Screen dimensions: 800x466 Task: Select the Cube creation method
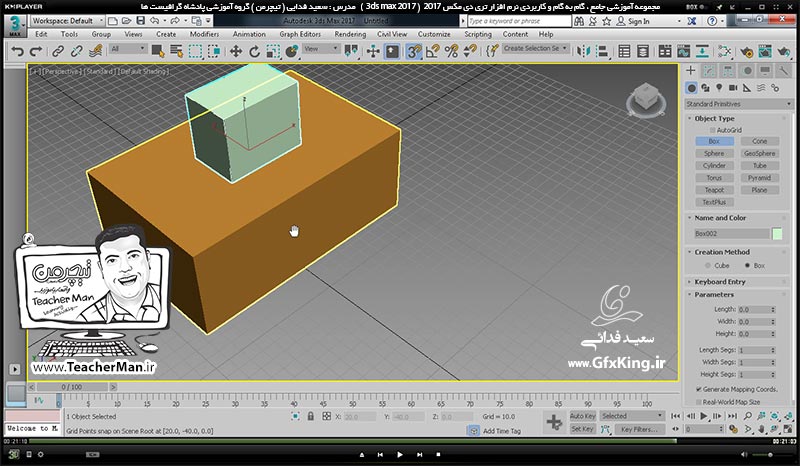pyautogui.click(x=708, y=265)
